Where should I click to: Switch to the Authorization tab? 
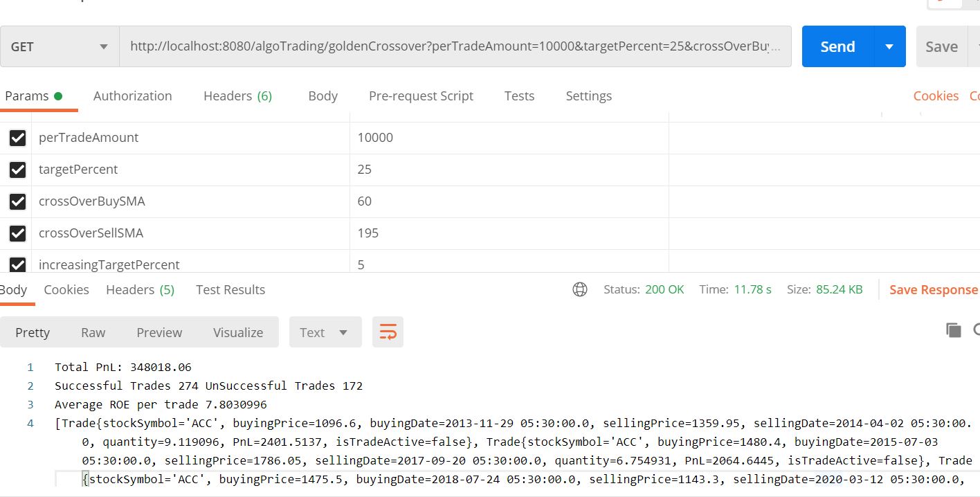(x=132, y=96)
